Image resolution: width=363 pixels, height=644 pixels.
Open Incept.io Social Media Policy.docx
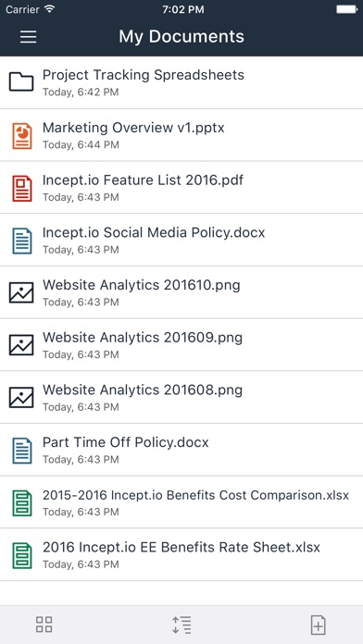click(181, 240)
